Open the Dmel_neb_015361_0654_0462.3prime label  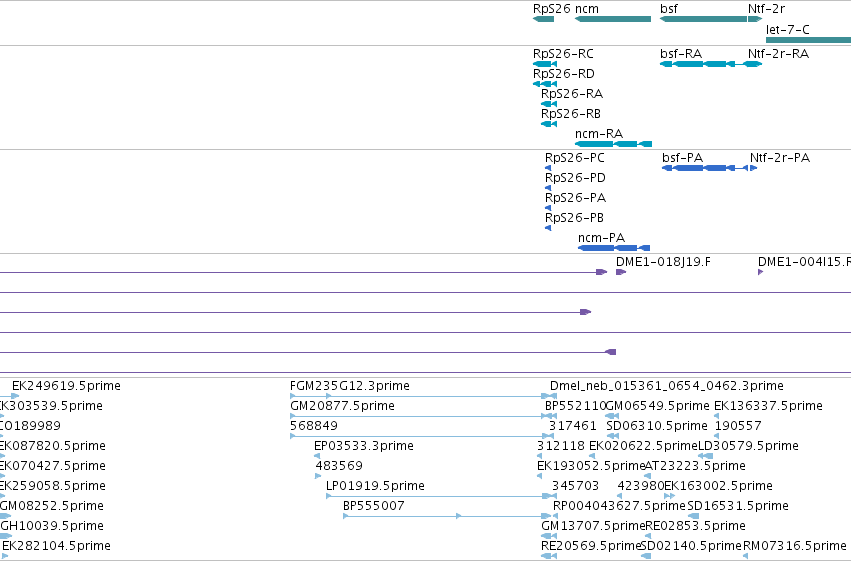[x=666, y=386]
